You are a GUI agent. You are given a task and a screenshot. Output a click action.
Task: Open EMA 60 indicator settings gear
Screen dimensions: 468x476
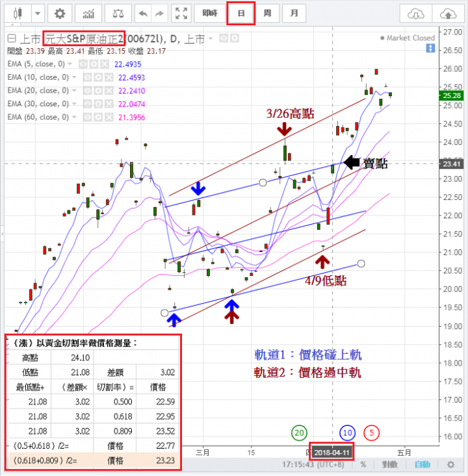click(x=98, y=117)
